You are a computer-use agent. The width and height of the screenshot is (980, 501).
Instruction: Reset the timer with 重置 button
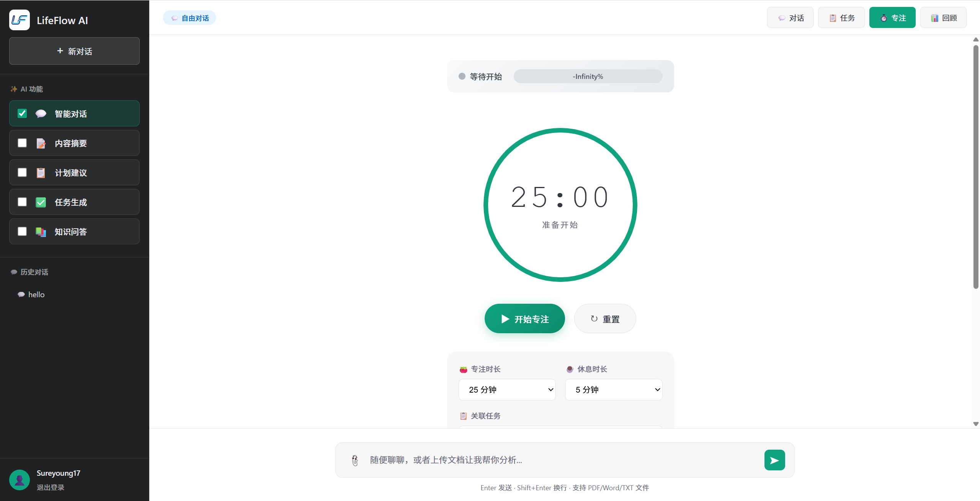tap(604, 318)
